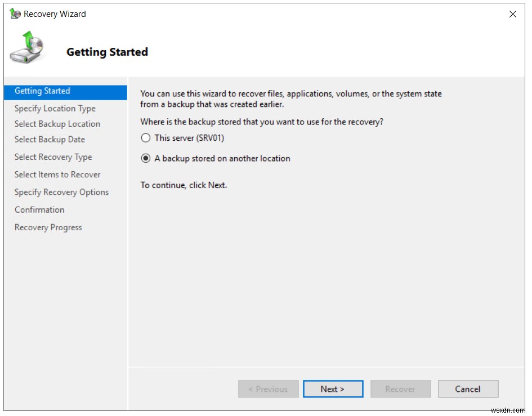
Task: Click the Previous button
Action: click(268, 388)
